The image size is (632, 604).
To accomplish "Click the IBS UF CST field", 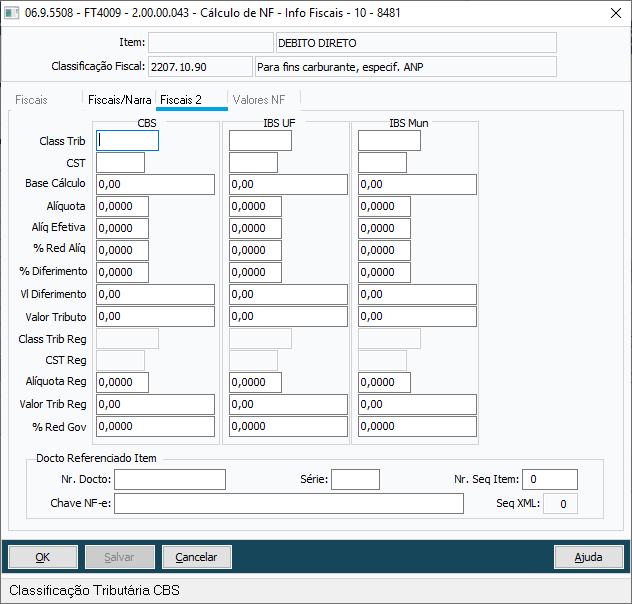I will coord(254,162).
